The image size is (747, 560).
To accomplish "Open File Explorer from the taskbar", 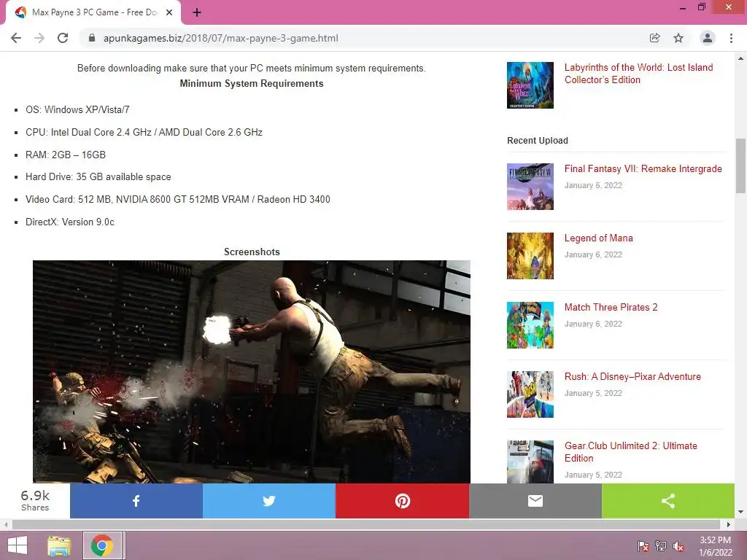I will click(59, 545).
